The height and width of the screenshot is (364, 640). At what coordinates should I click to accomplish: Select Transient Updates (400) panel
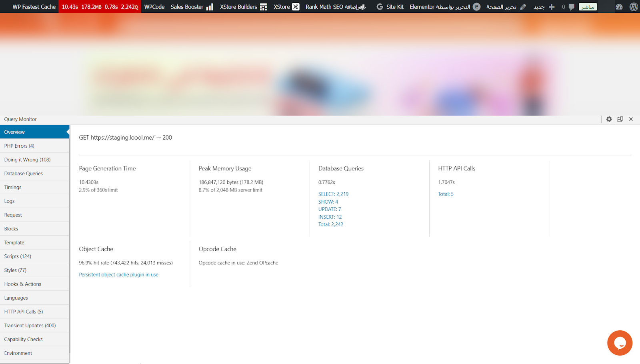click(30, 326)
